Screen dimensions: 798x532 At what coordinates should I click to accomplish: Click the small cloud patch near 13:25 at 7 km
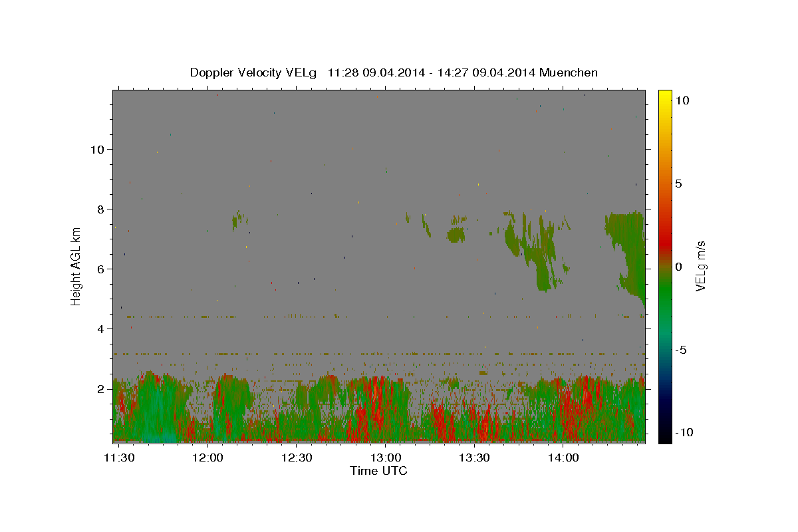[x=456, y=234]
